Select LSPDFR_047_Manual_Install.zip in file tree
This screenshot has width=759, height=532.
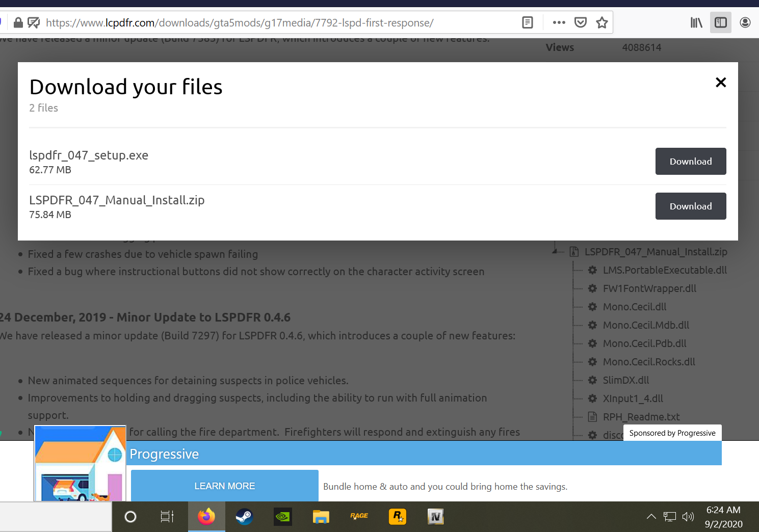656,252
